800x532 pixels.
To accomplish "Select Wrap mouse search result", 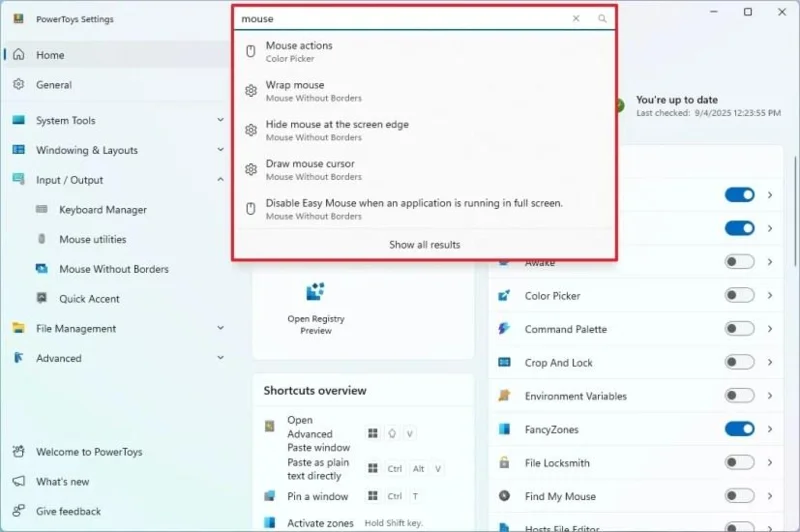I will point(424,91).
